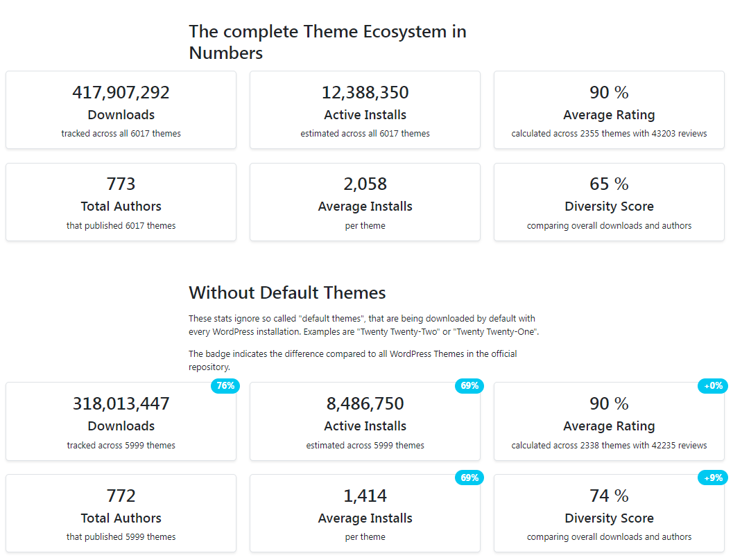Click the 772 Total Authors card
Image resolution: width=733 pixels, height=560 pixels.
pos(121,513)
